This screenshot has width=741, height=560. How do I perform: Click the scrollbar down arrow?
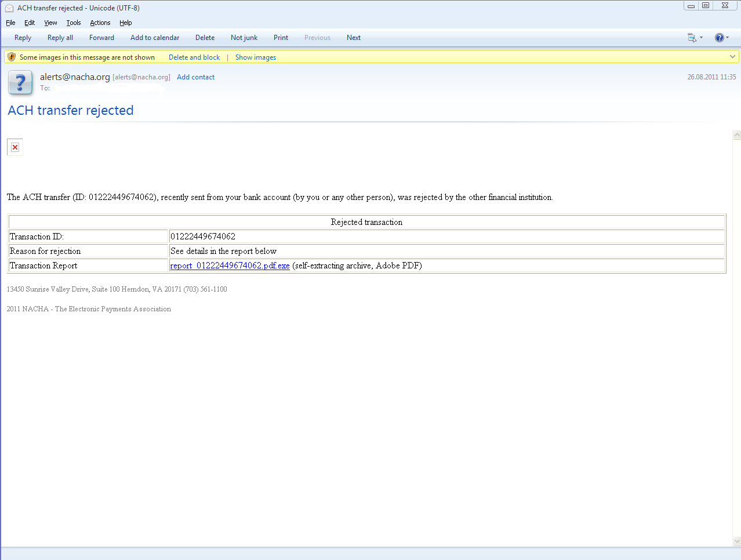[x=737, y=541]
